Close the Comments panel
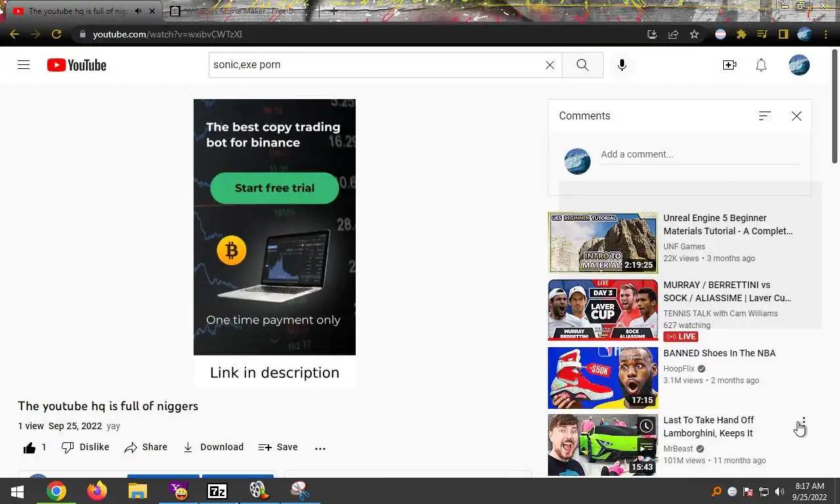The image size is (840, 504). (797, 116)
